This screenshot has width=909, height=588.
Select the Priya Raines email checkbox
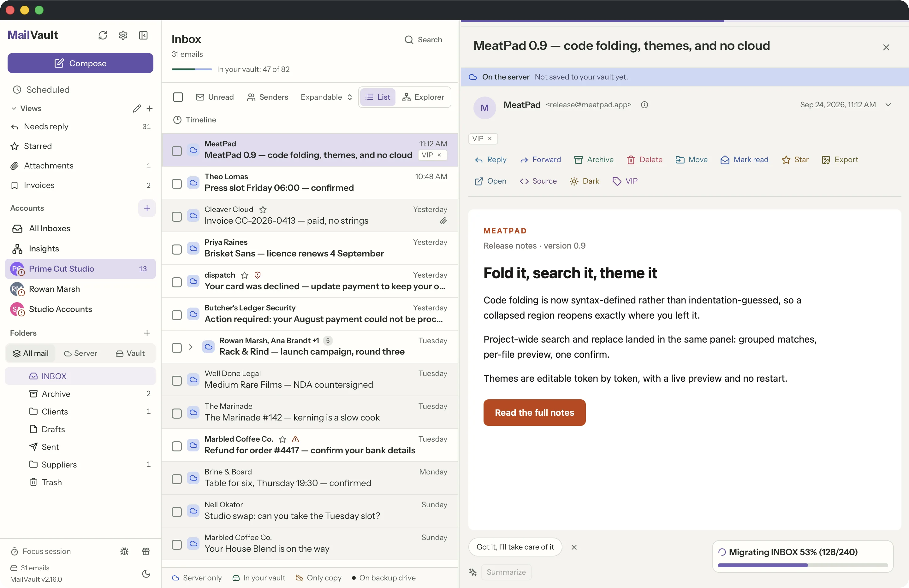(176, 249)
